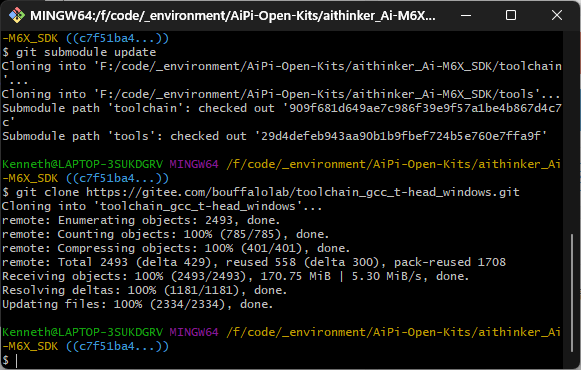
Task: Click 'Updating files: 100% (2334/2334)' line
Action: tap(137, 304)
